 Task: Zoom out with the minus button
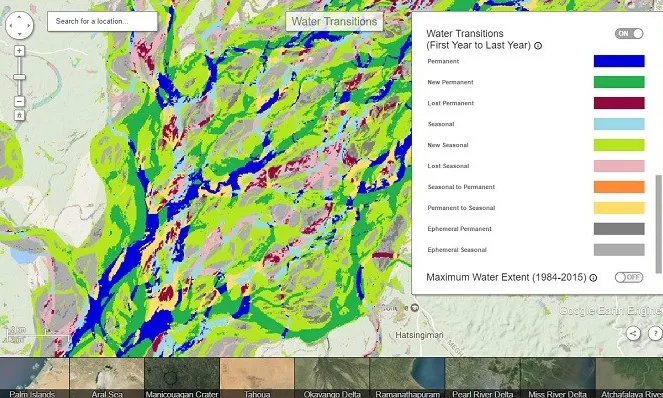[x=19, y=102]
